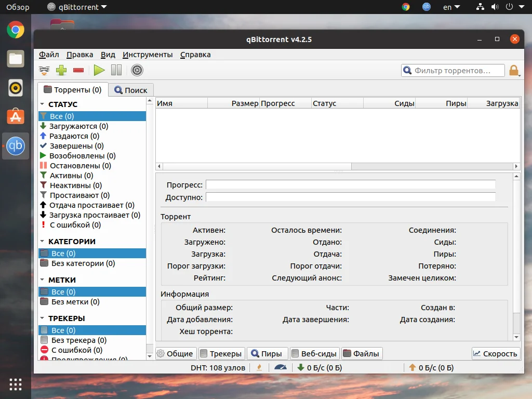Viewport: 532px width, 399px height.
Task: Click the pause torrents toolbar icon
Action: coord(116,70)
